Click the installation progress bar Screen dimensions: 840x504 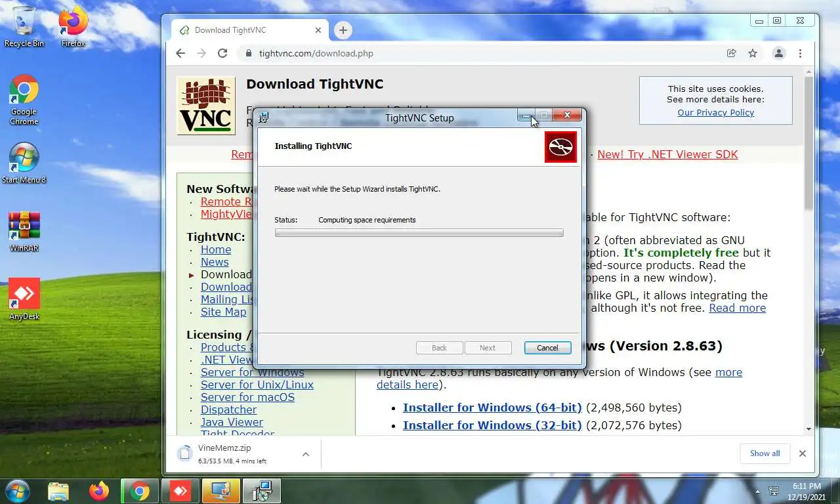tap(419, 233)
